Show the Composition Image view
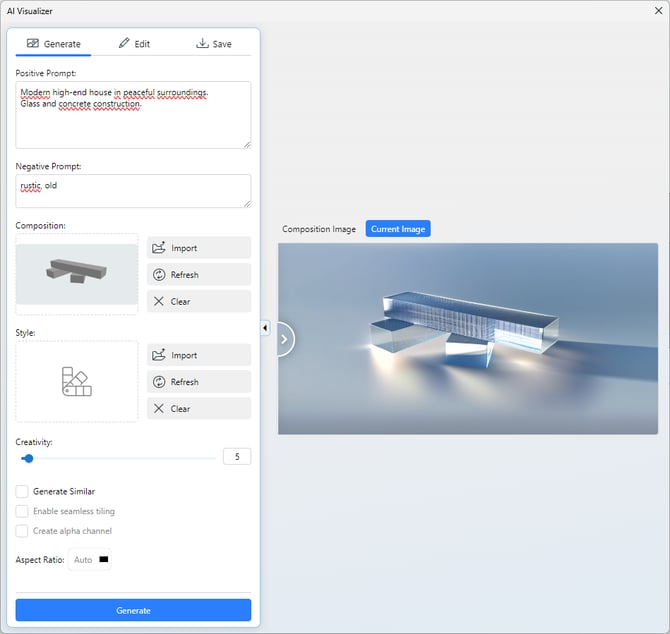670x634 pixels. click(x=318, y=229)
